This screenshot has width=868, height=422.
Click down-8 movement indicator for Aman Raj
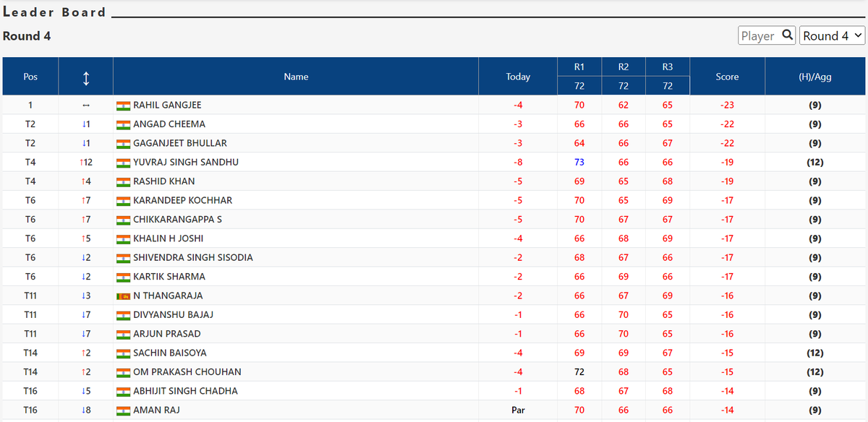point(86,410)
